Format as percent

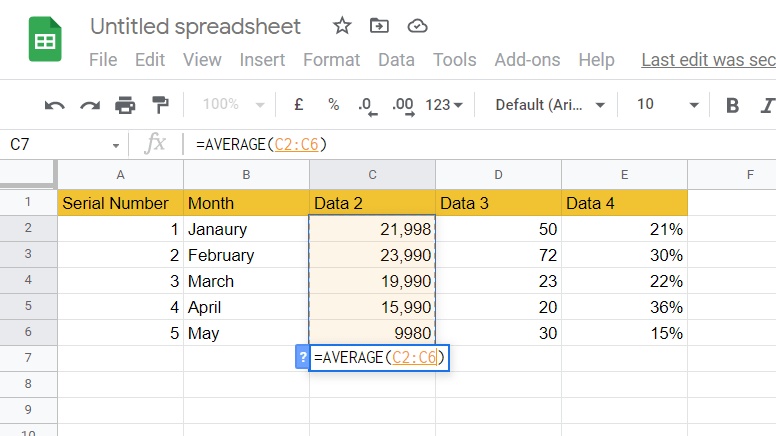(x=334, y=104)
